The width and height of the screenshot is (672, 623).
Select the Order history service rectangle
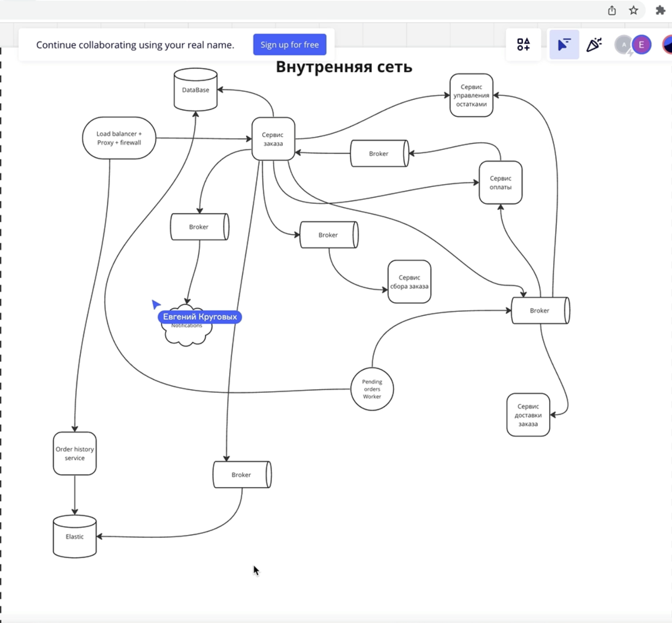74,454
